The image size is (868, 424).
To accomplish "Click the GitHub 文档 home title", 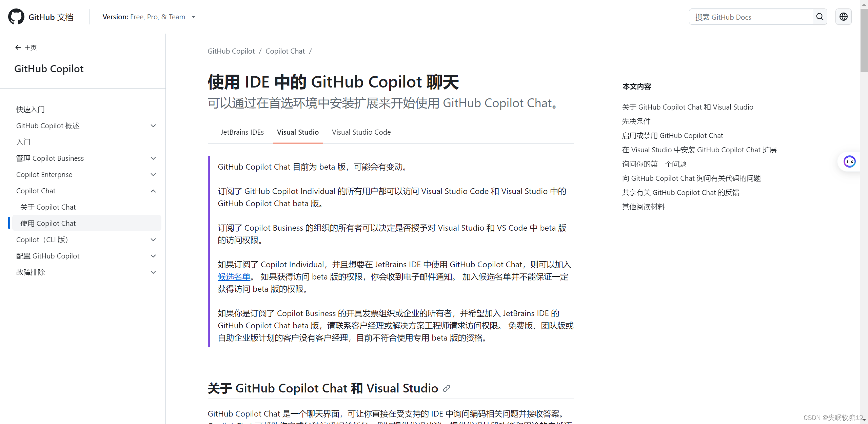I will [51, 17].
